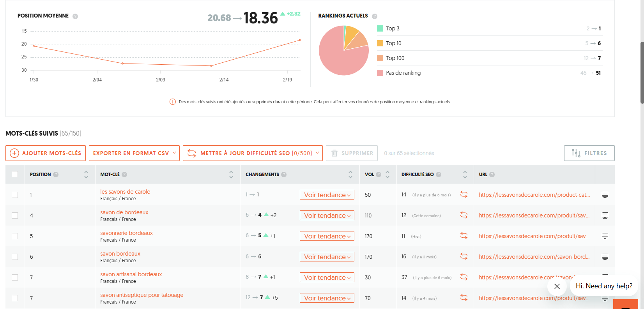The width and height of the screenshot is (644, 309).
Task: Refresh SEO difficulty for savon antiseptique pour tatouage
Action: 464,298
